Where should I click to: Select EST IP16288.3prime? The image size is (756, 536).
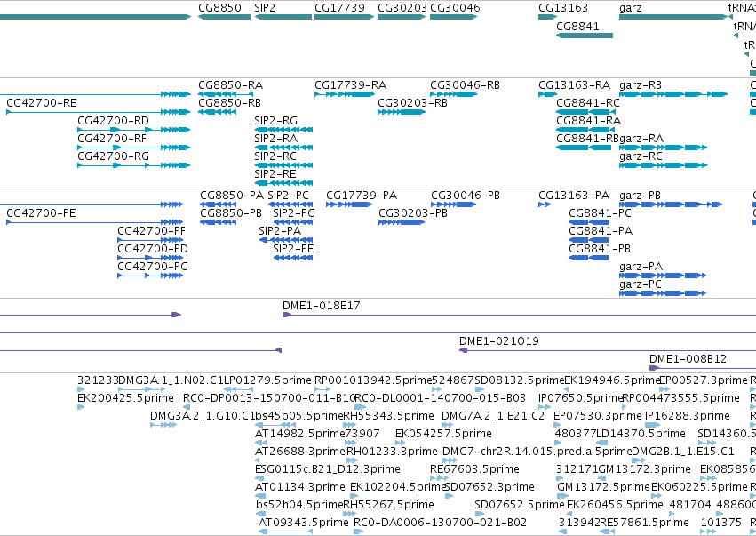tap(652, 425)
